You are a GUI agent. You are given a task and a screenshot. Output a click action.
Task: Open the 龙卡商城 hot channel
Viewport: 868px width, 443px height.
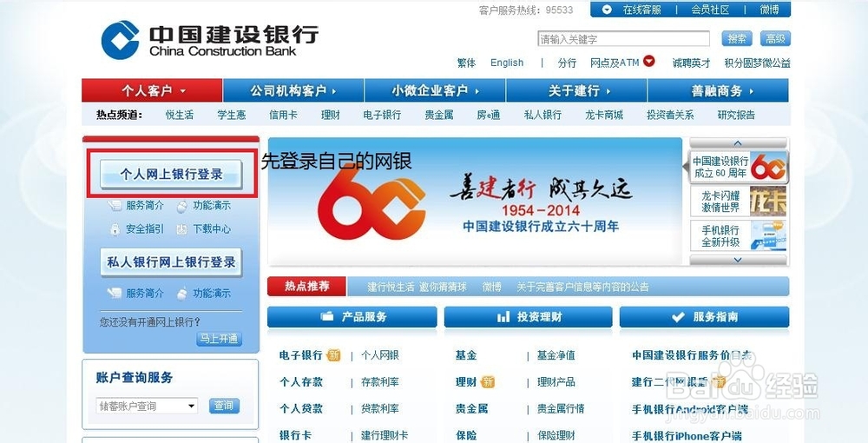[x=604, y=116]
